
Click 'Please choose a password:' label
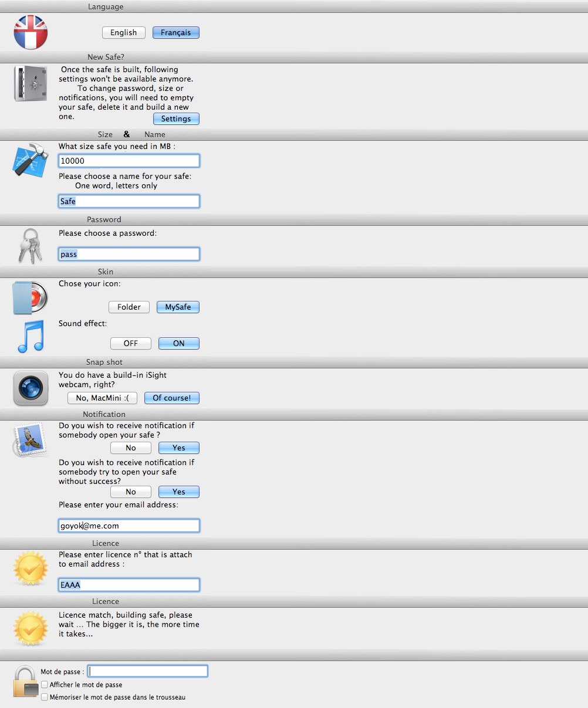click(x=108, y=233)
